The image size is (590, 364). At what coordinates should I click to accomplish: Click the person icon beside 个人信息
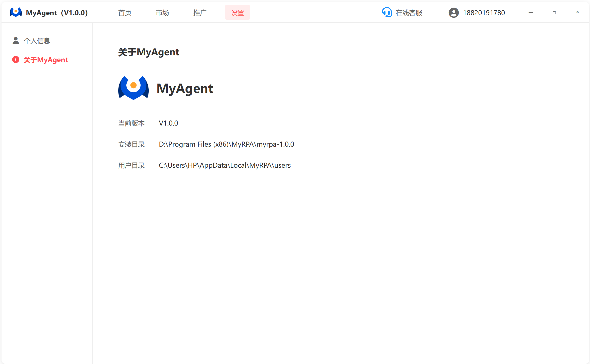point(15,40)
